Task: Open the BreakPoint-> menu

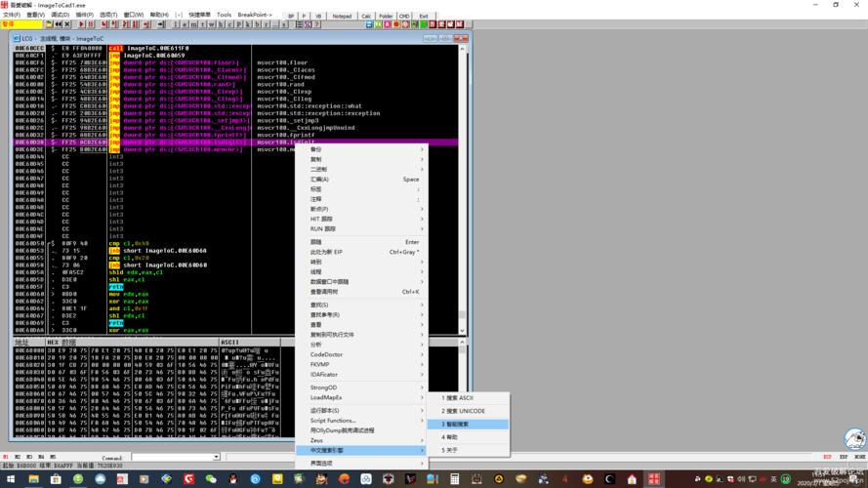Action: [255, 15]
